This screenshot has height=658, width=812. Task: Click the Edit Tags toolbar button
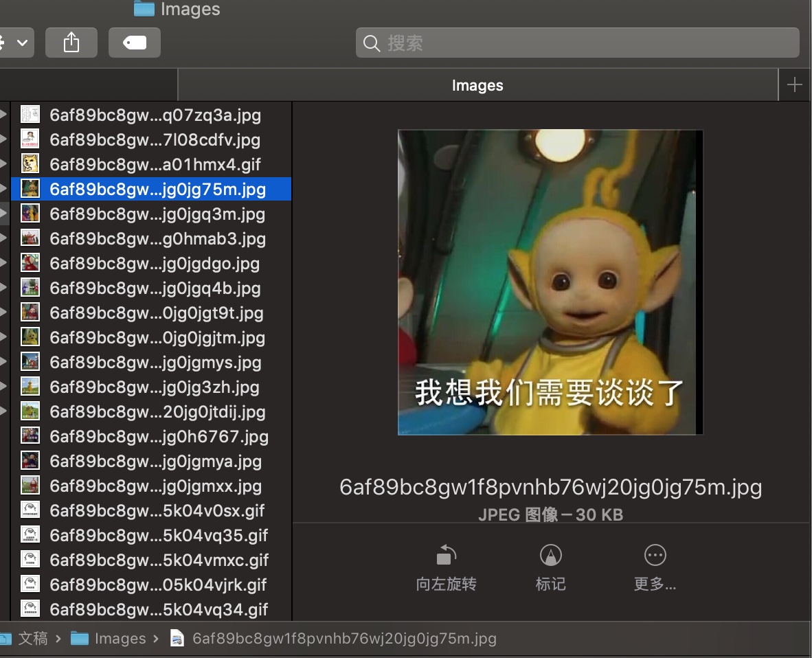pos(135,43)
